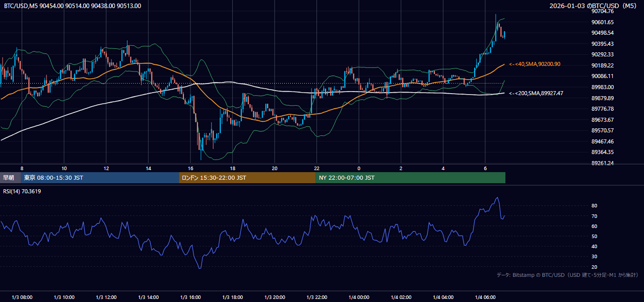Image resolution: width=644 pixels, height=302 pixels.
Task: Click hour label 16 under the price chart
Action: point(190,168)
